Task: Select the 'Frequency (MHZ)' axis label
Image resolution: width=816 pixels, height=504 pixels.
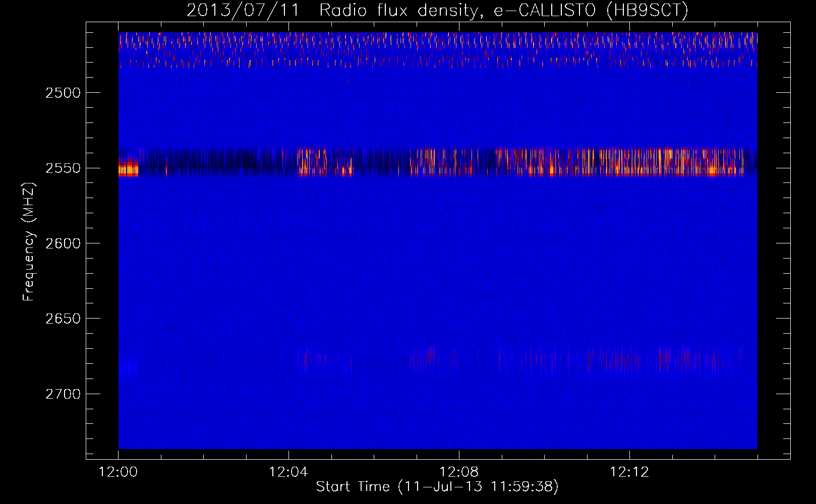Action: (x=29, y=242)
